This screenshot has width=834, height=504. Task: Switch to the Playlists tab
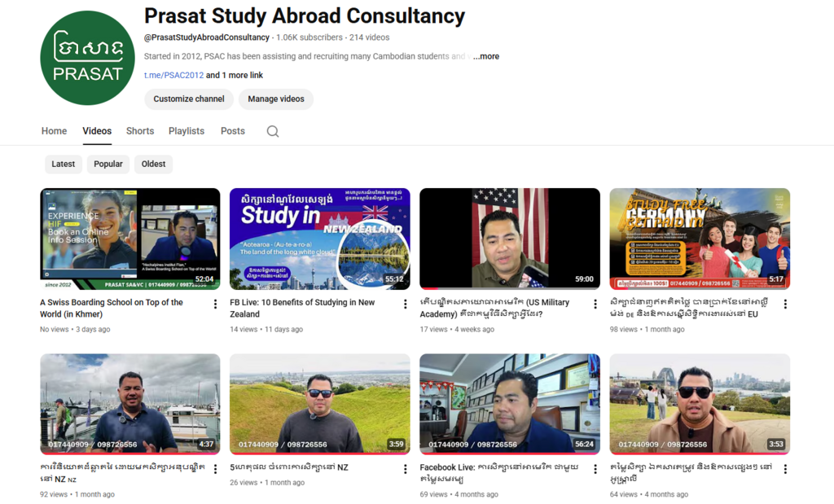[x=187, y=131]
